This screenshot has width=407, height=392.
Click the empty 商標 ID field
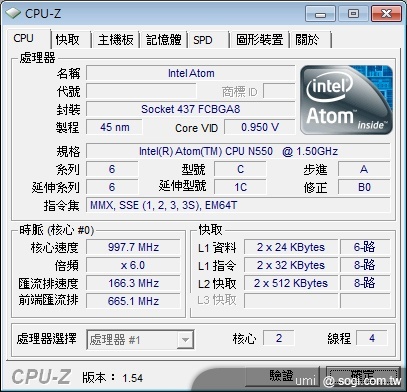point(279,91)
